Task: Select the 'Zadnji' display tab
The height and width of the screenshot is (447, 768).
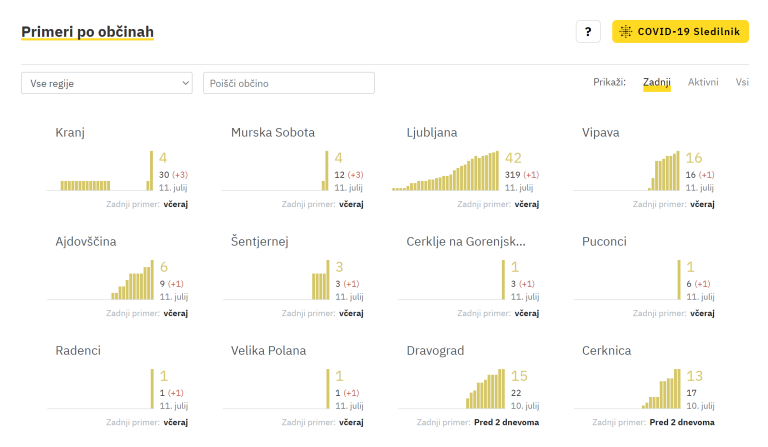Action: click(657, 82)
